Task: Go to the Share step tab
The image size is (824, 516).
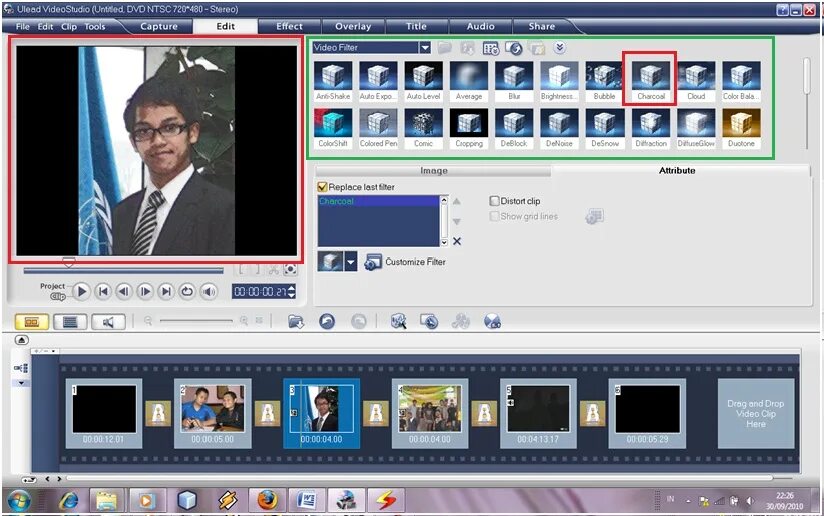Action: point(542,26)
